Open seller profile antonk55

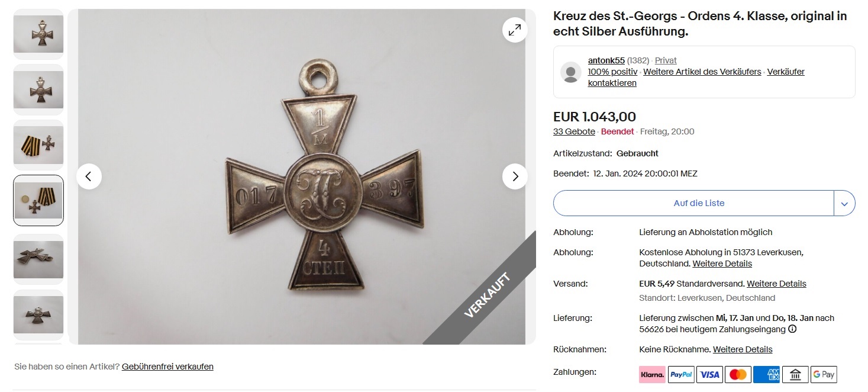pos(606,60)
